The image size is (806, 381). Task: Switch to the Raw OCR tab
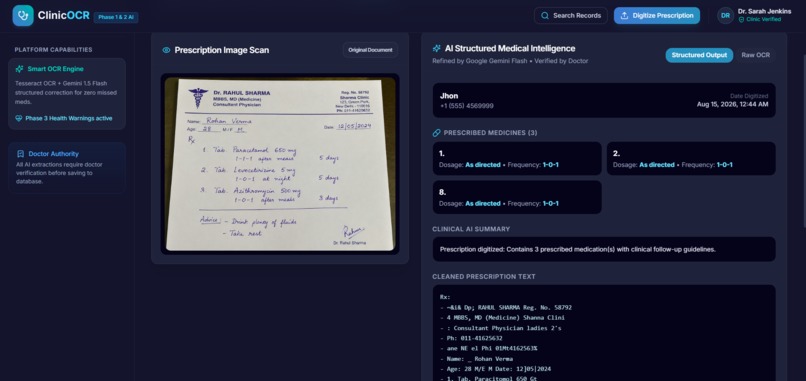point(755,55)
